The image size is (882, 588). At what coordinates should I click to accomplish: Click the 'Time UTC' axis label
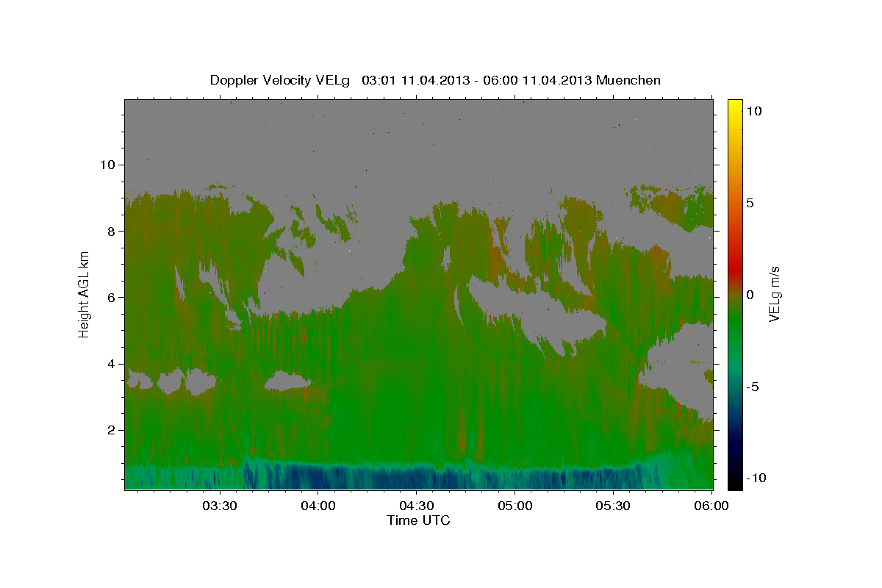(x=418, y=520)
